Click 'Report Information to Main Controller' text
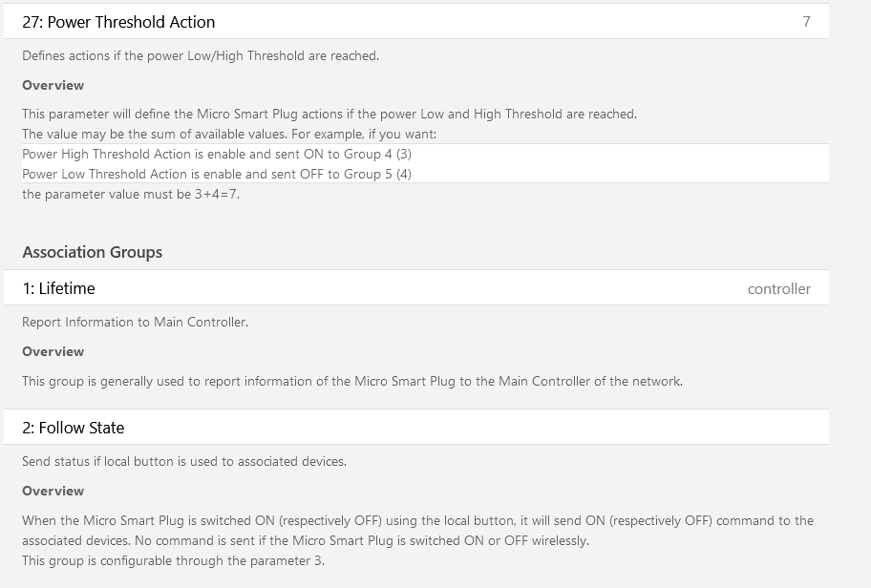The height and width of the screenshot is (588, 871). (x=135, y=323)
